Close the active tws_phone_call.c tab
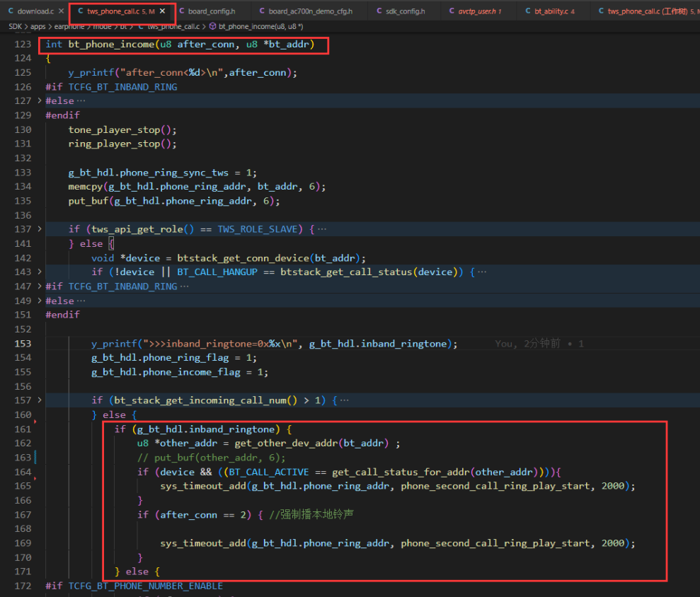Image resolution: width=700 pixels, height=597 pixels. tap(163, 11)
